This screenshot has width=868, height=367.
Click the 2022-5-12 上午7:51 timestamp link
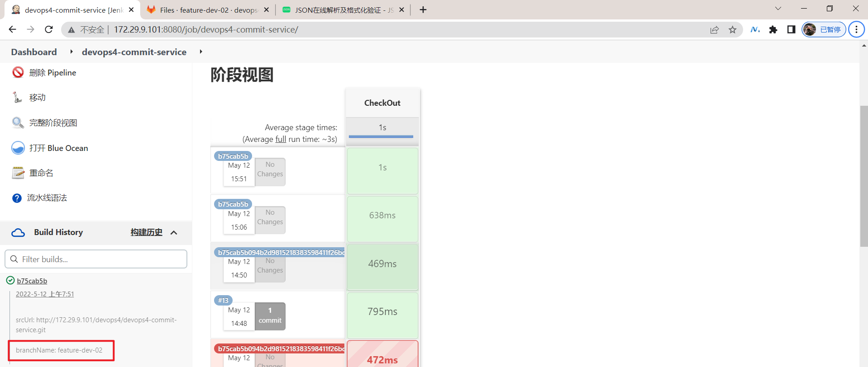[45, 294]
